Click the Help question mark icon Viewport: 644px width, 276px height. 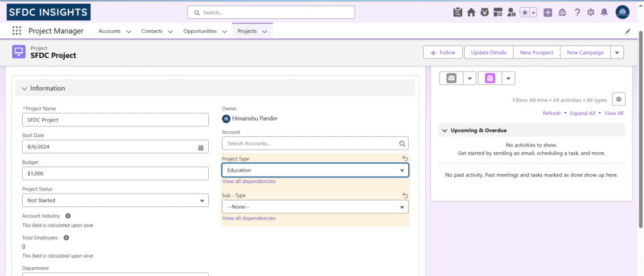pyautogui.click(x=577, y=13)
